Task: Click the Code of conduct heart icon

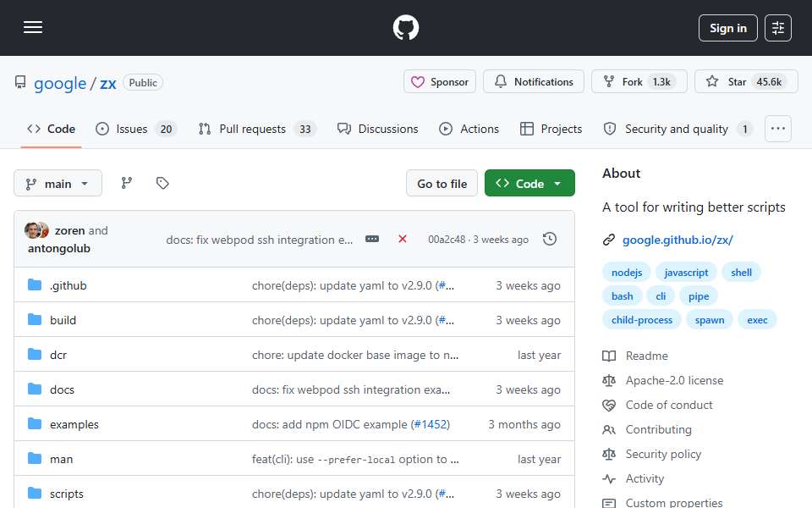Action: pyautogui.click(x=609, y=406)
